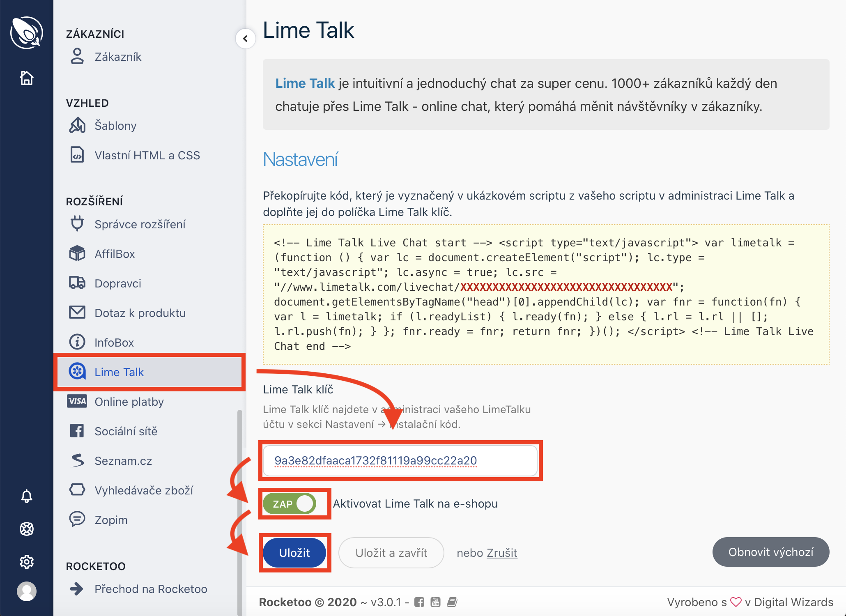
Task: Open Šablony menu item
Action: pyautogui.click(x=115, y=126)
